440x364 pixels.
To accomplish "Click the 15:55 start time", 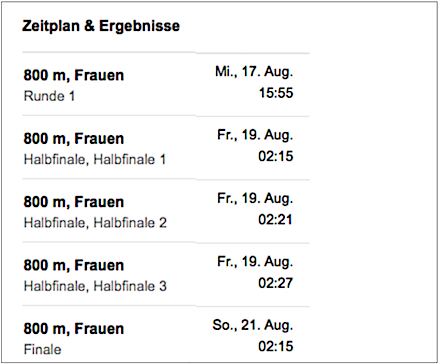I will point(276,93).
